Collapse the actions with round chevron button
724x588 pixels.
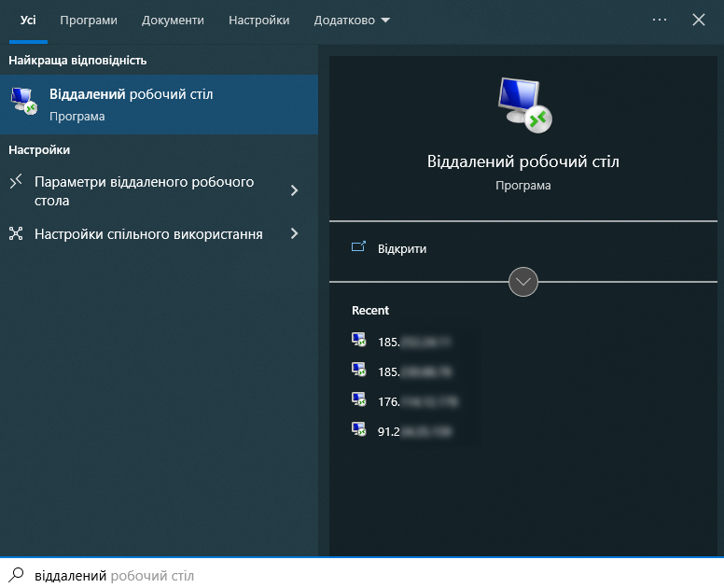tap(523, 282)
